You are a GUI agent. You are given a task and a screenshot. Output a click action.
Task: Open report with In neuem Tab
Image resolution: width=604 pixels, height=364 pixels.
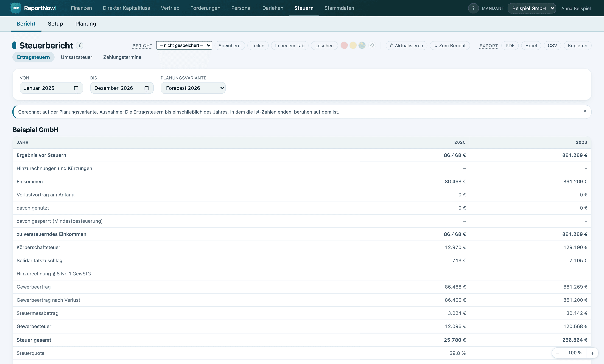tap(290, 46)
